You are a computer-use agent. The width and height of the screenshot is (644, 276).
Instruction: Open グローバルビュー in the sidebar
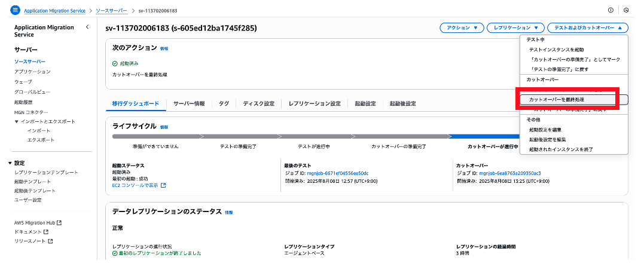32,92
